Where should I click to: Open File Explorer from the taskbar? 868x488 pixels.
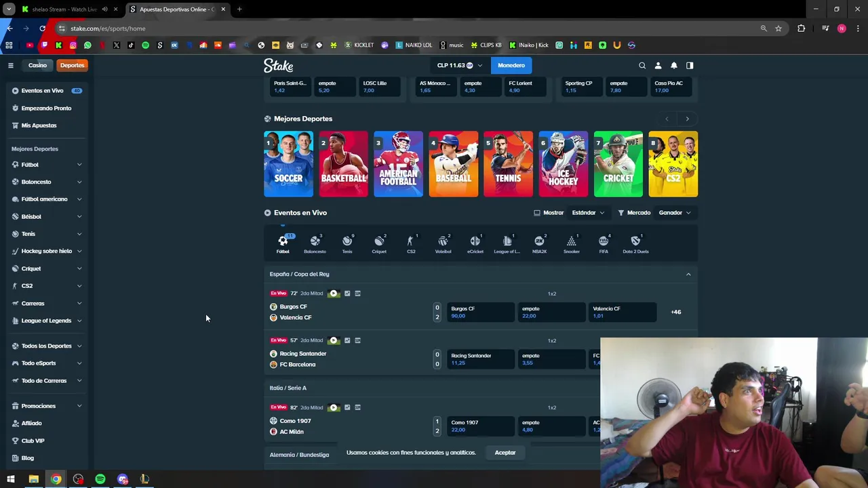coord(33,479)
